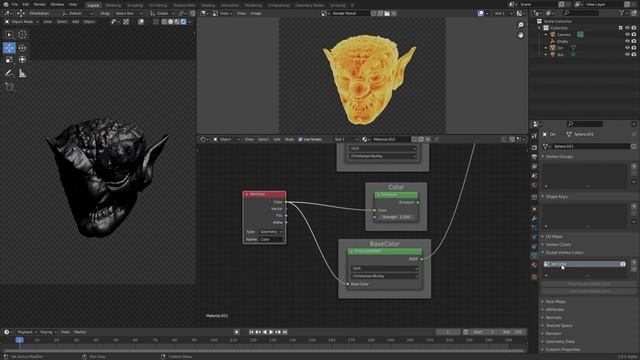Image resolution: width=640 pixels, height=360 pixels.
Task: Click the pan hand icon in image editor
Action: click(x=520, y=36)
